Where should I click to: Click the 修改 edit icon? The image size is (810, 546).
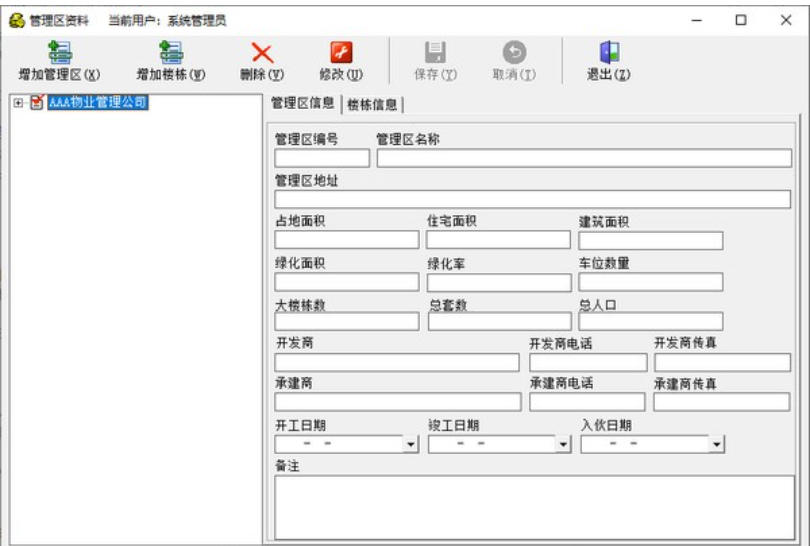point(341,53)
